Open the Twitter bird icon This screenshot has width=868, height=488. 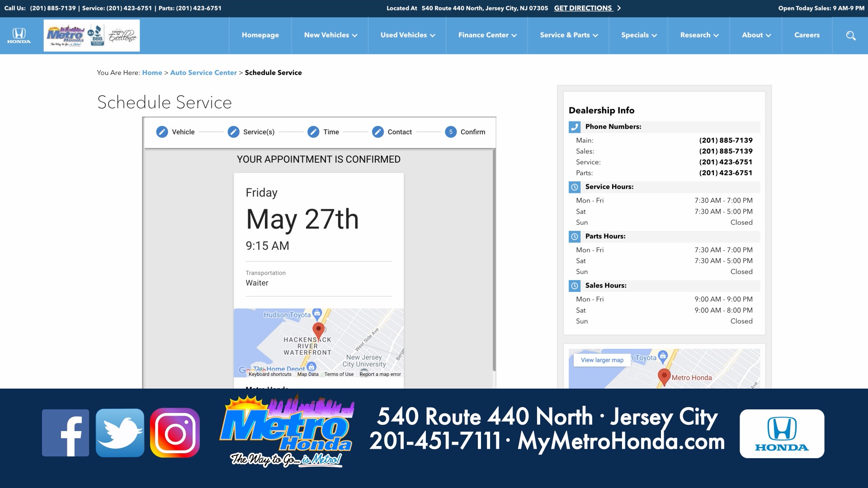point(120,433)
